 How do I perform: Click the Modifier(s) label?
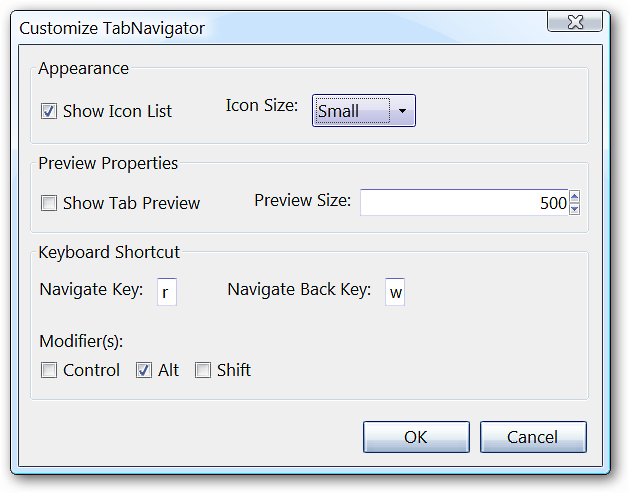[81, 341]
